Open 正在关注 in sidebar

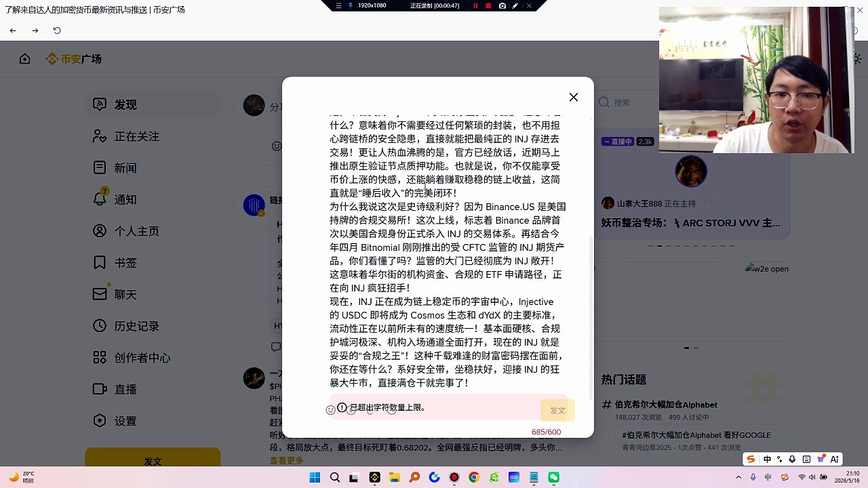[153, 136]
